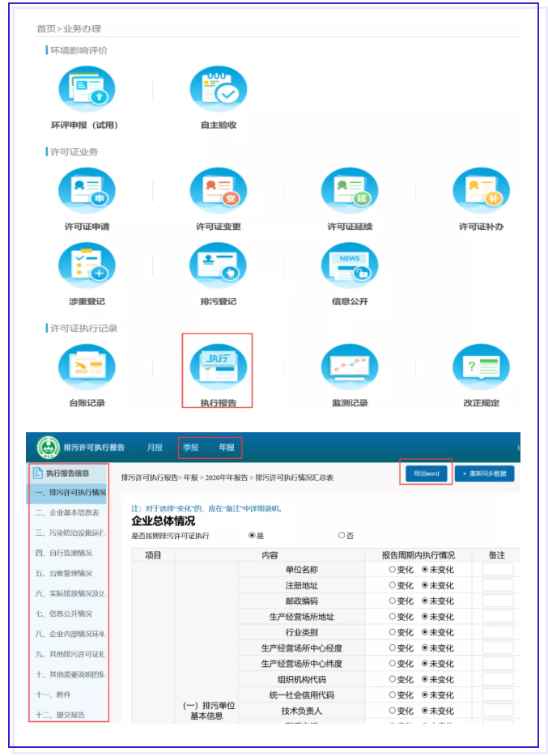Screen dimensions: 548x756
Task: Open the 执行报告 icon
Action: (x=218, y=367)
